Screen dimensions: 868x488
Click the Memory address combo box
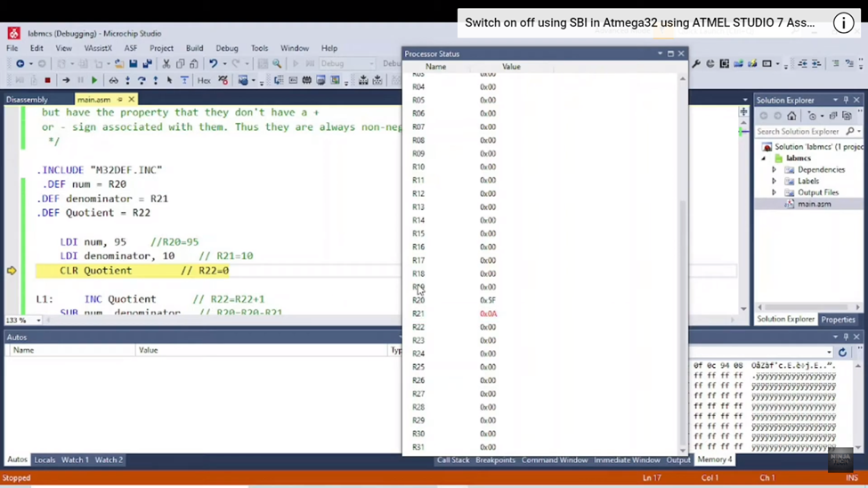760,353
